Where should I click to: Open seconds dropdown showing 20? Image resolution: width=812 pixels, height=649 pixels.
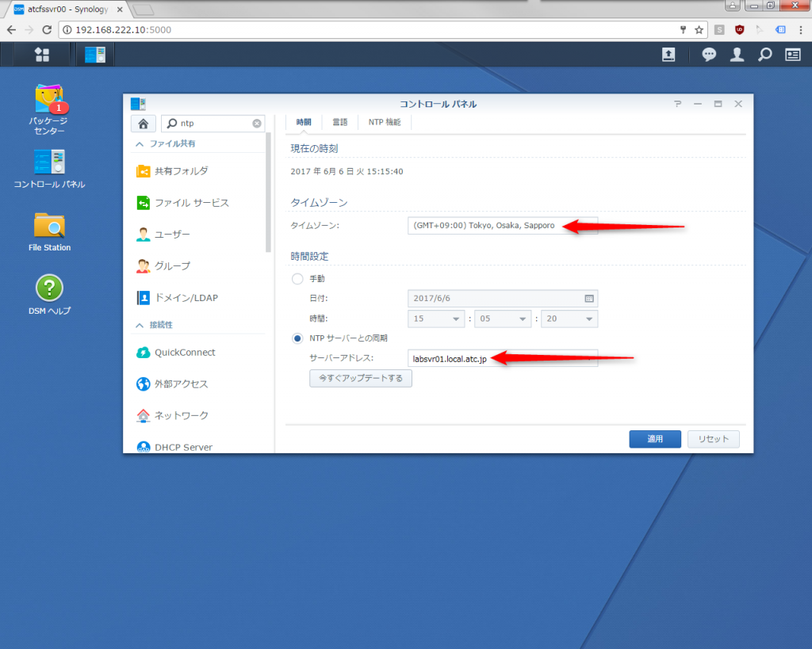pos(569,319)
